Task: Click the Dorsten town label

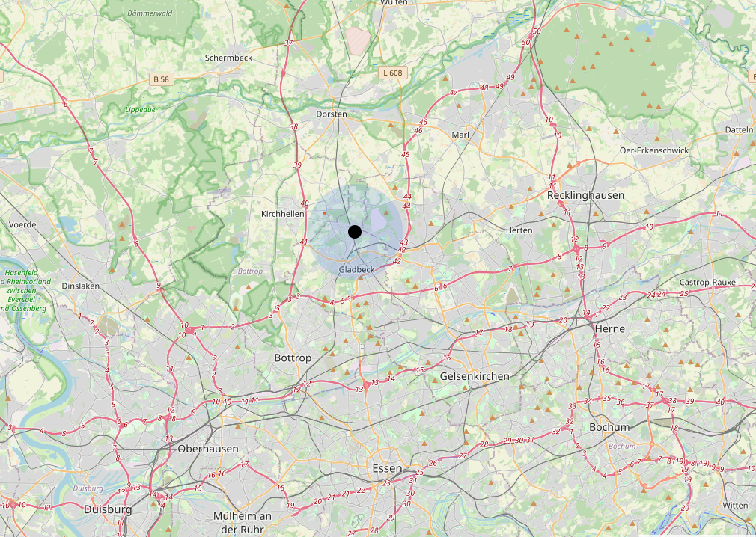Action: [x=332, y=114]
